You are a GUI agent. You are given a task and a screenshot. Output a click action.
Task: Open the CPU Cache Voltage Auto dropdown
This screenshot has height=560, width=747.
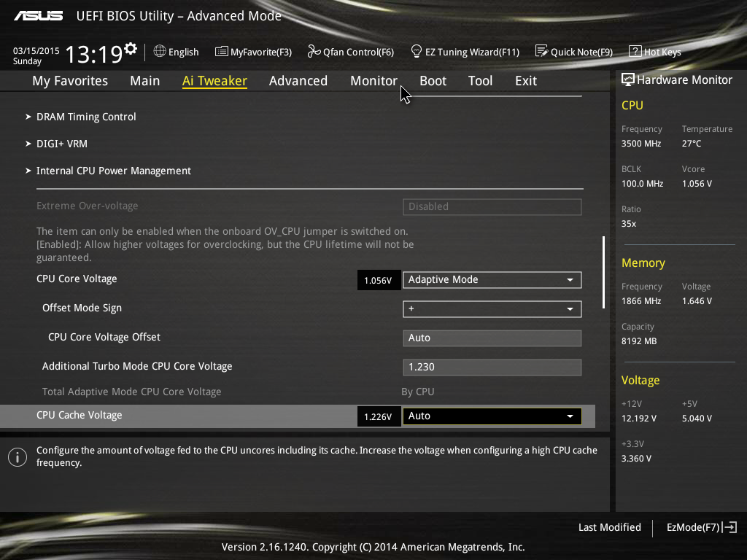[492, 416]
